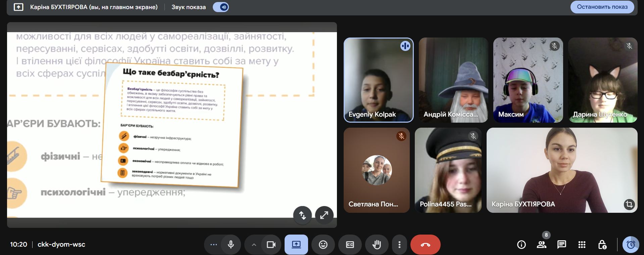Image resolution: width=644 pixels, height=255 pixels.
Task: Select Evgeniy Kolpak's video tile
Action: pyautogui.click(x=378, y=80)
